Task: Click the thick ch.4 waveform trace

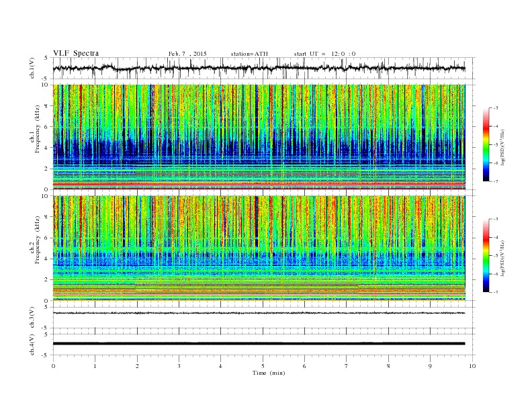Action: coord(259,344)
